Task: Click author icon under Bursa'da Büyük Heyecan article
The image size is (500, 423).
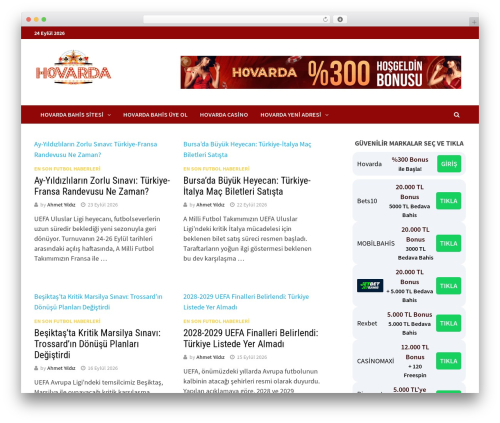Action: tap(185, 205)
